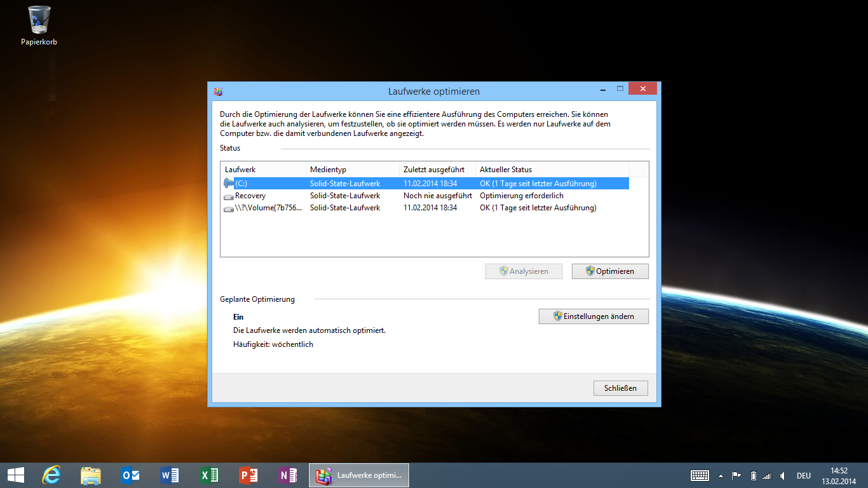Click Einstellungen ändern button
Viewport: 868px width, 488px height.
pyautogui.click(x=593, y=316)
